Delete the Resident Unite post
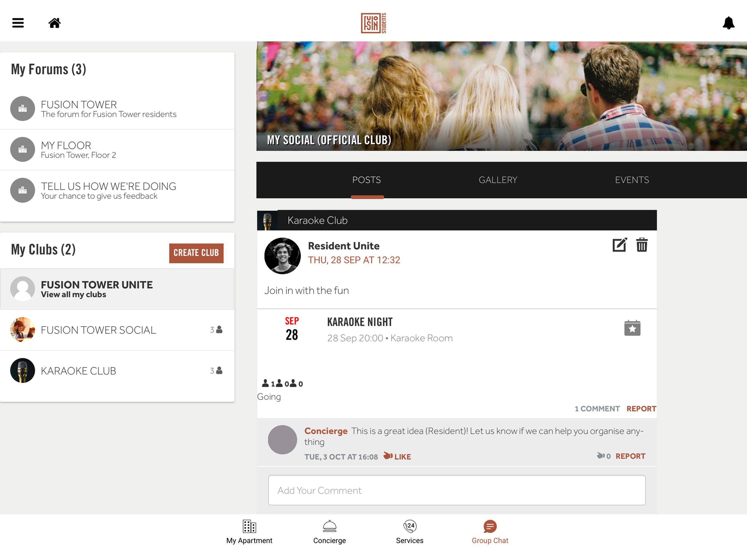The height and width of the screenshot is (560, 747). (x=642, y=245)
